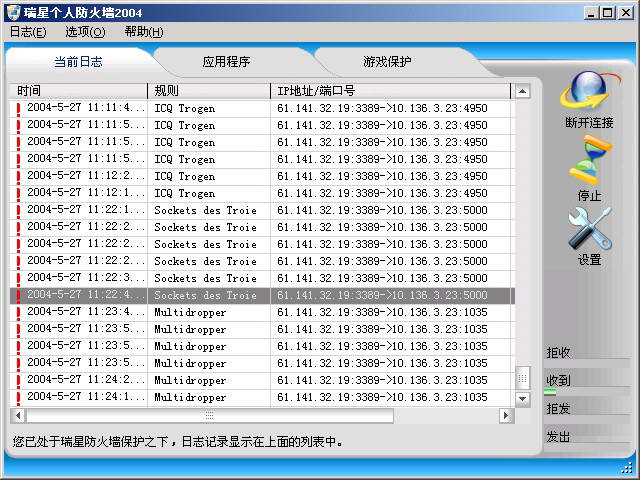The image size is (640, 480).
Task: Open the 选项(O) menu
Action: tap(85, 32)
